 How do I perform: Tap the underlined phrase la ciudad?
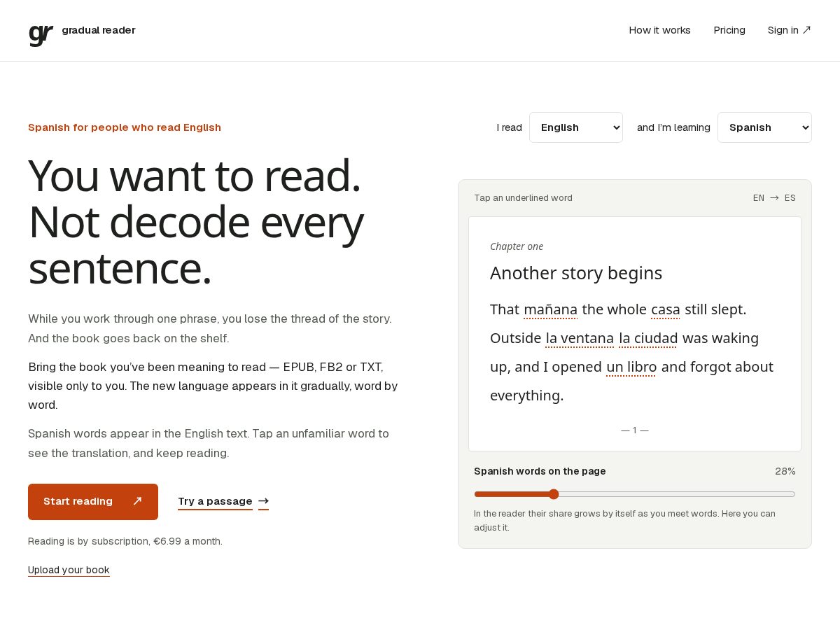[x=648, y=338]
